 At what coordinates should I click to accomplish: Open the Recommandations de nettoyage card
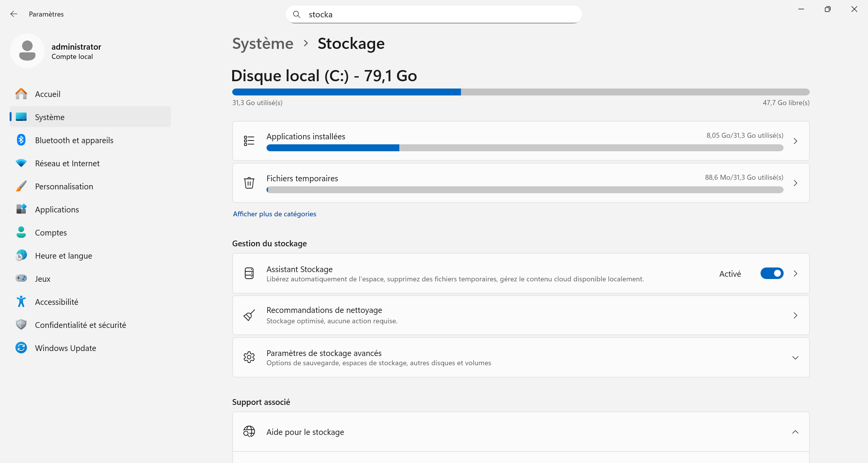521,315
